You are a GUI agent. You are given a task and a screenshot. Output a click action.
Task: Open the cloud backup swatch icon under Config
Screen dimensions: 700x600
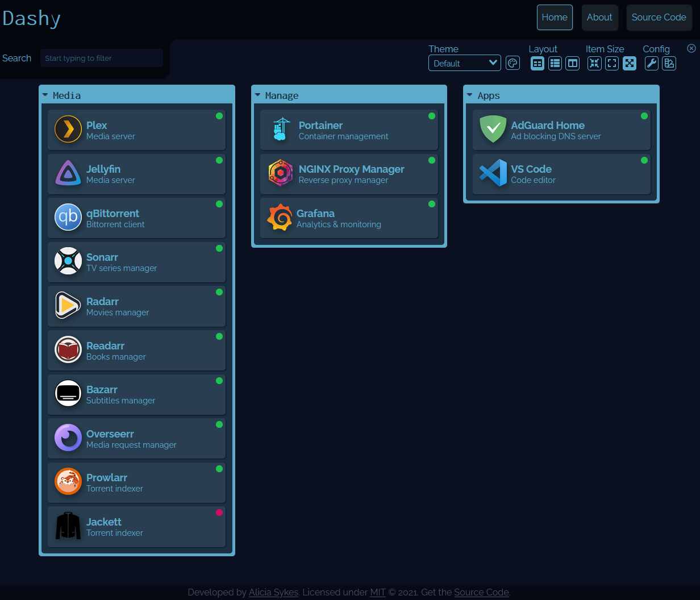pyautogui.click(x=669, y=63)
